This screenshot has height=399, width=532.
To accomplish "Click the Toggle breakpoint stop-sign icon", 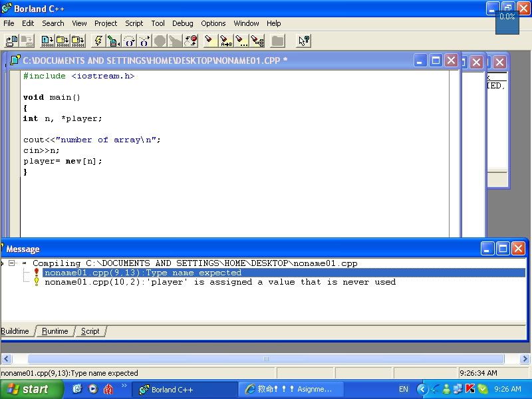I will coord(160,41).
